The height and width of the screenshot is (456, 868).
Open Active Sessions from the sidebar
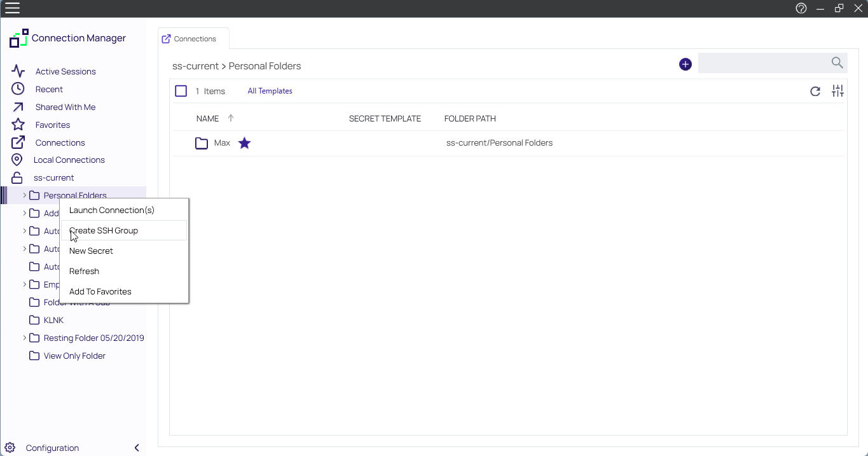click(x=65, y=71)
